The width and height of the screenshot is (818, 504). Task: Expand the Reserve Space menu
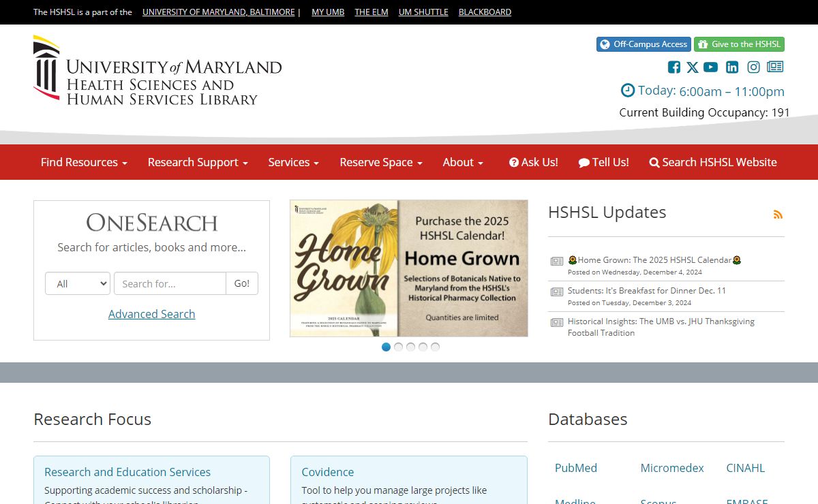click(381, 162)
